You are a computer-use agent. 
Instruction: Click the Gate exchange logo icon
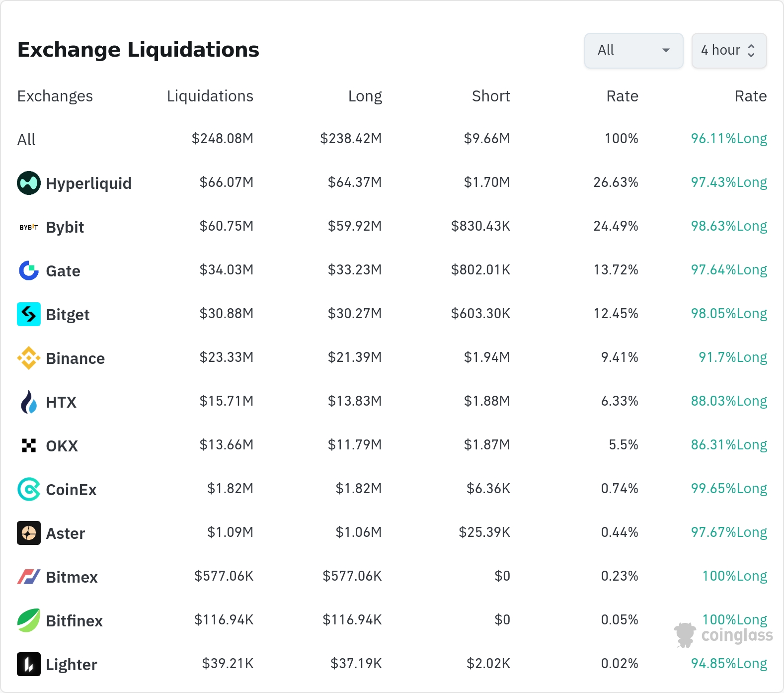29,270
